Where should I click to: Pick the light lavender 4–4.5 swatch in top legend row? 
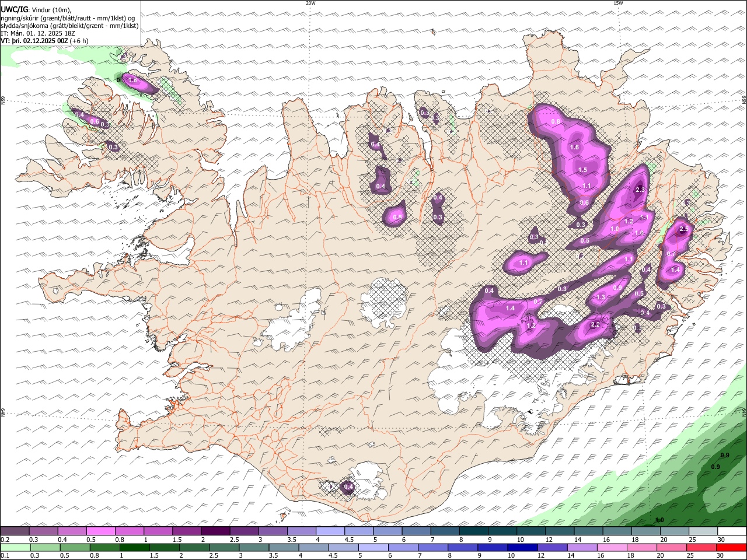(330, 531)
